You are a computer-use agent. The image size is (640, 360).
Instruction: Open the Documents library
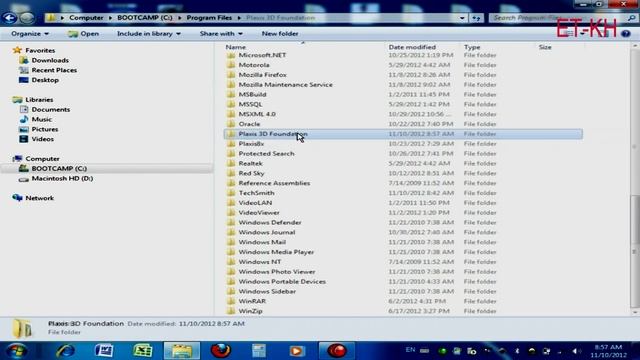[51, 109]
